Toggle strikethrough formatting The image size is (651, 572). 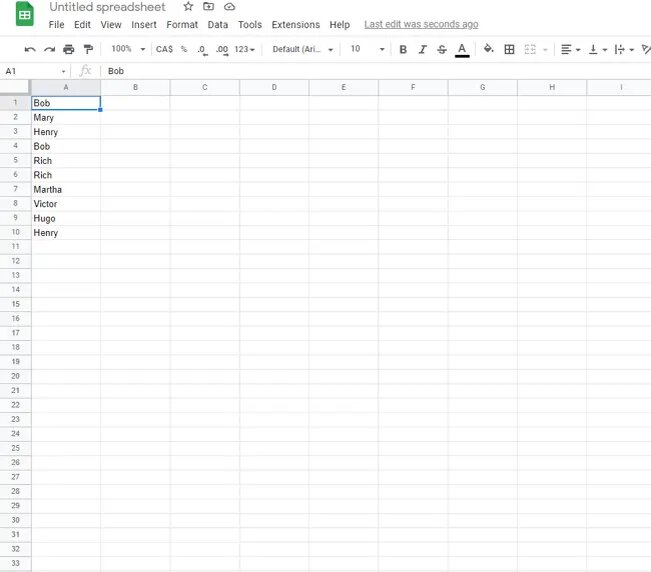[442, 49]
